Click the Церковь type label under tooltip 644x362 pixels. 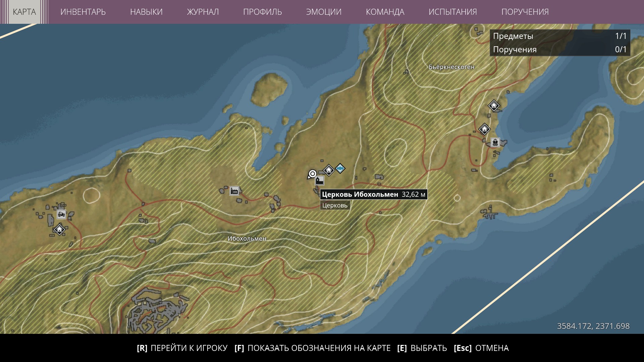coord(335,205)
